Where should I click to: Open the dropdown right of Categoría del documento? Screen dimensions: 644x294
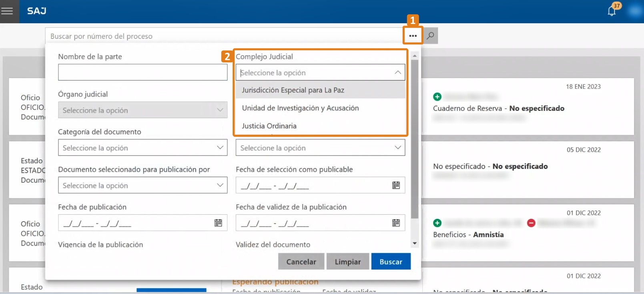pyautogui.click(x=320, y=148)
